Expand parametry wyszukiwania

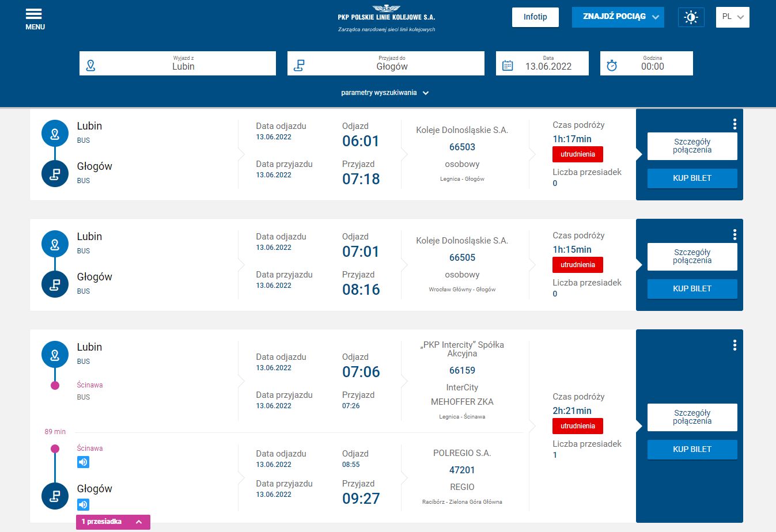click(385, 93)
